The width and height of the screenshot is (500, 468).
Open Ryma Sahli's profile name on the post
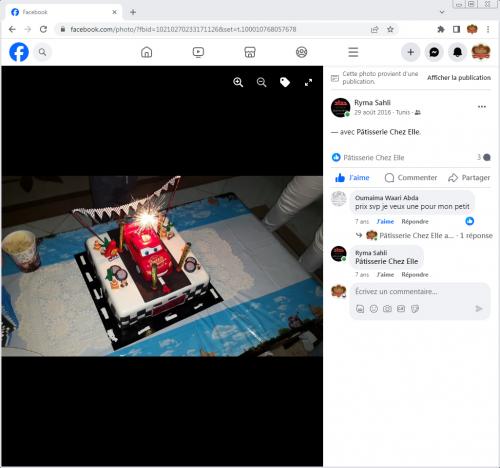pos(372,103)
